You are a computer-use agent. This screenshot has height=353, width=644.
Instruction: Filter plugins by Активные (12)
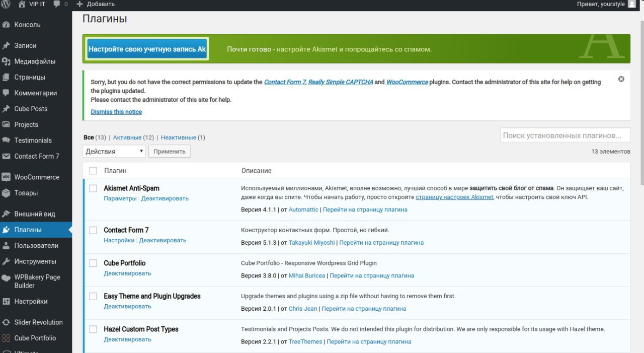point(133,137)
